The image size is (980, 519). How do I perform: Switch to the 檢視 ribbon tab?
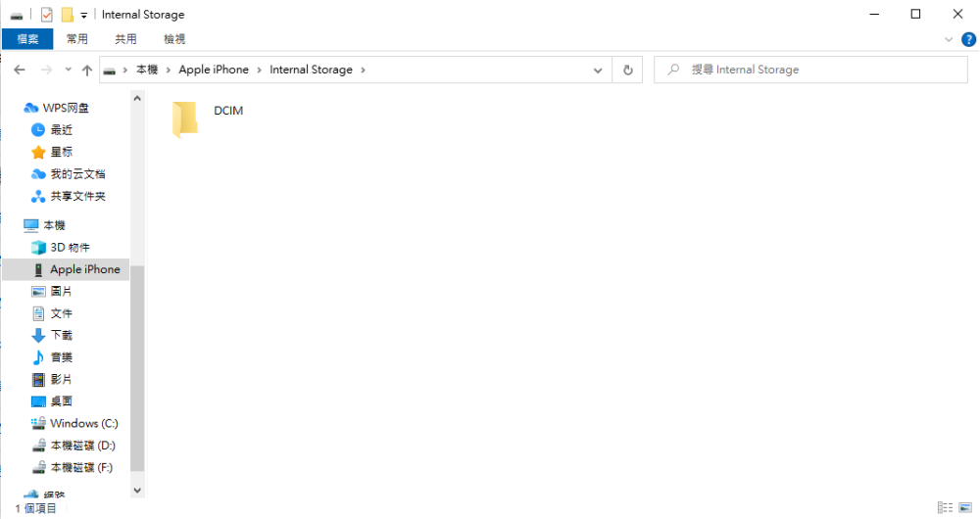point(174,39)
